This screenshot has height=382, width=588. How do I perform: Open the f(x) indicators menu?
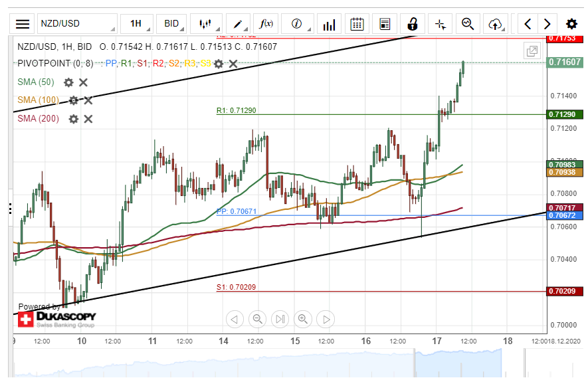pyautogui.click(x=266, y=24)
